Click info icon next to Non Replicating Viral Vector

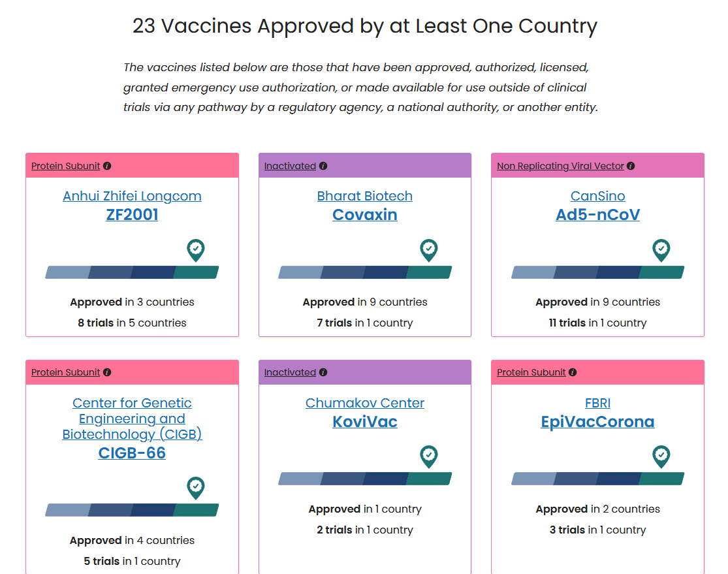tap(631, 166)
